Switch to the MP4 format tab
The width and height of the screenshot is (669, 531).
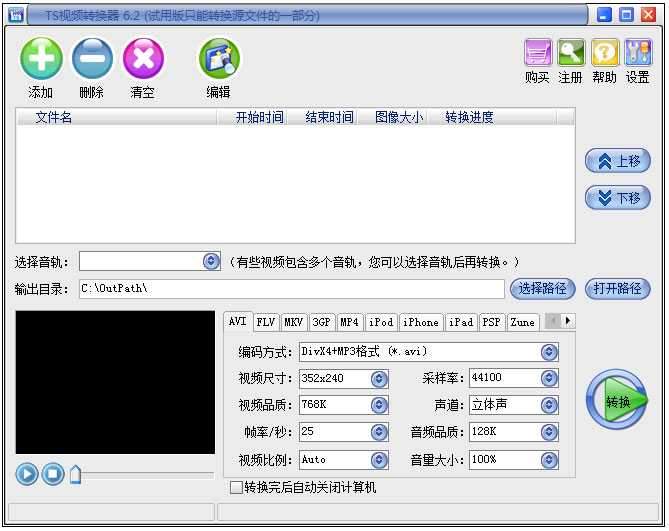[349, 322]
